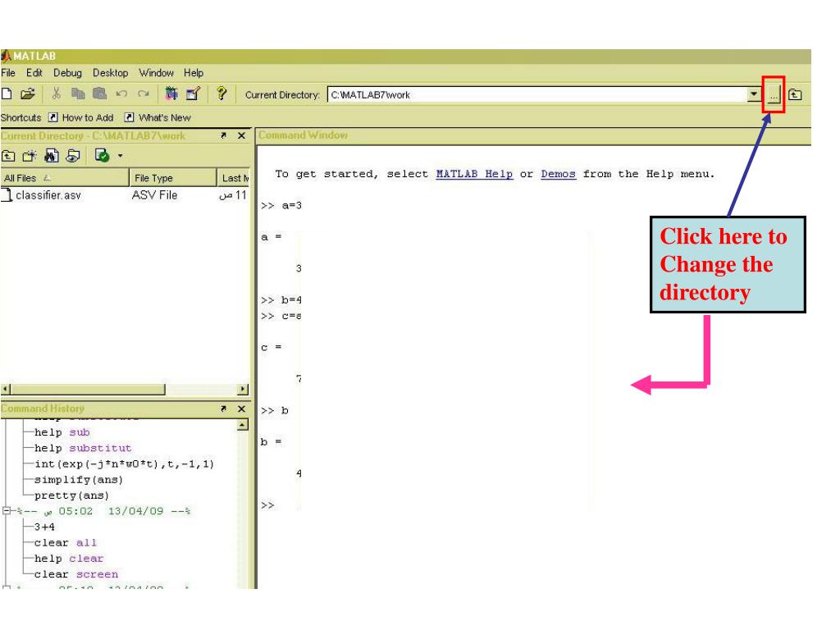Open the Demos link
The width and height of the screenshot is (840, 630).
[x=558, y=174]
